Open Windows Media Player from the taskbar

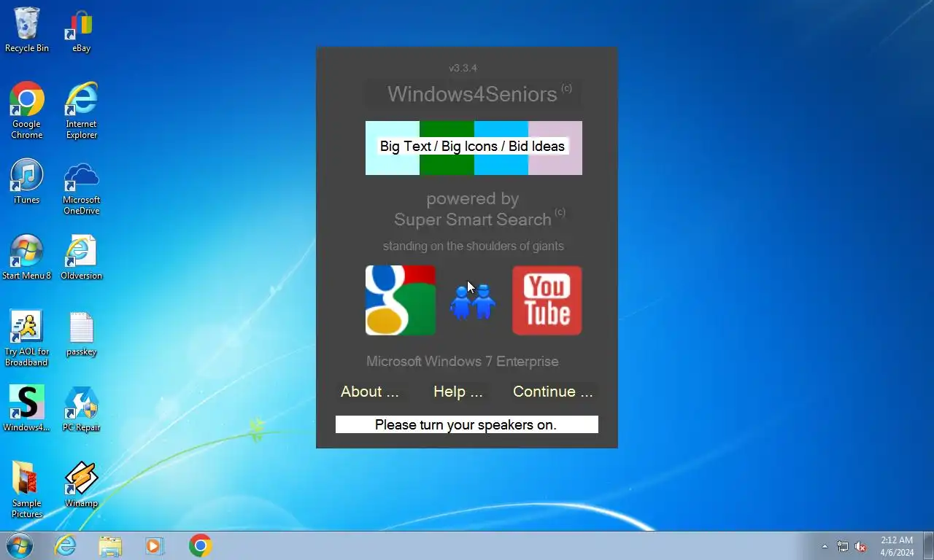pyautogui.click(x=155, y=545)
